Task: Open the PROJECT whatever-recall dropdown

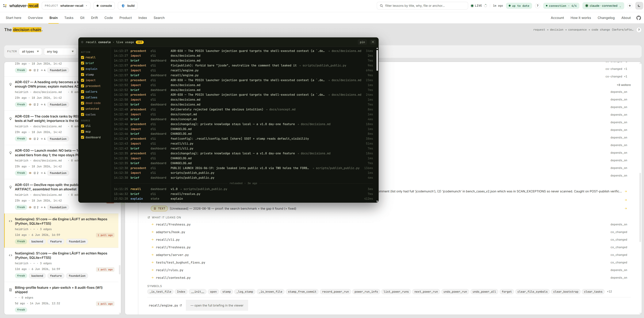Action: (x=66, y=6)
